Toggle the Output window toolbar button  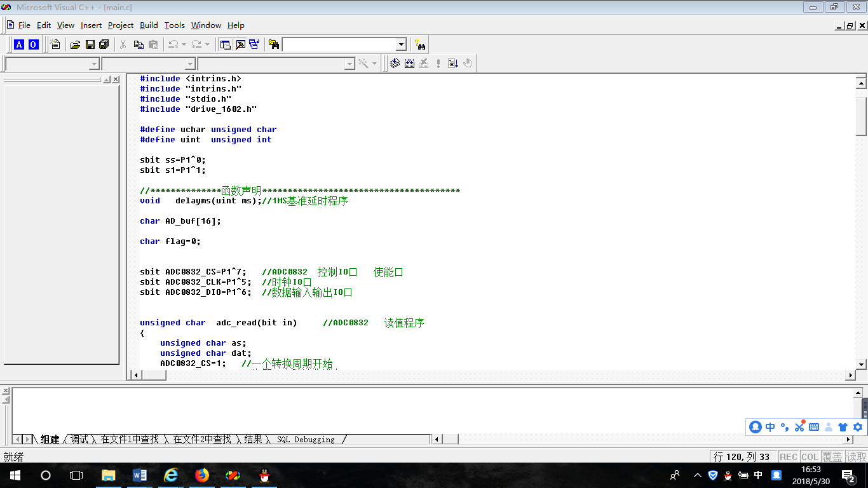240,44
